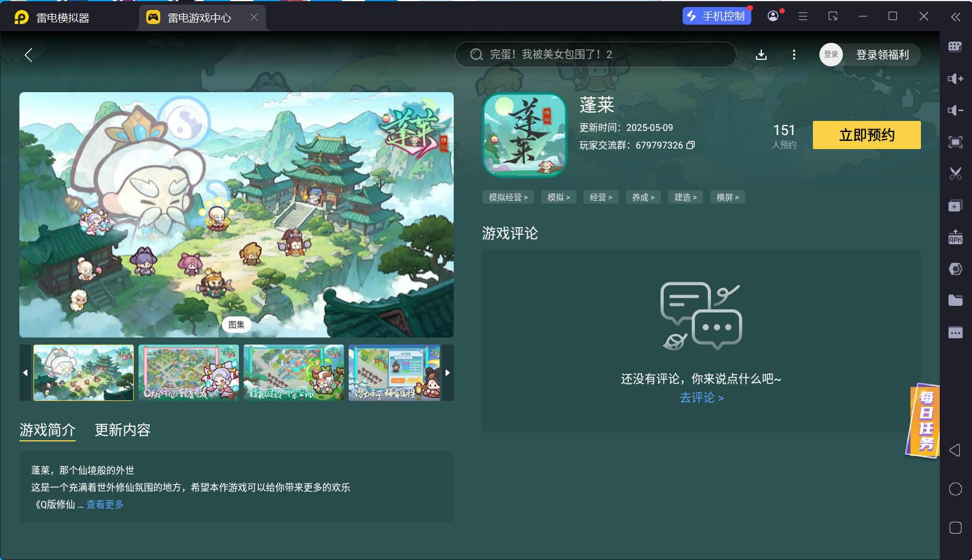Focus the search field with 完蛋！我被美女包围了
This screenshot has width=972, height=560.
tap(596, 55)
